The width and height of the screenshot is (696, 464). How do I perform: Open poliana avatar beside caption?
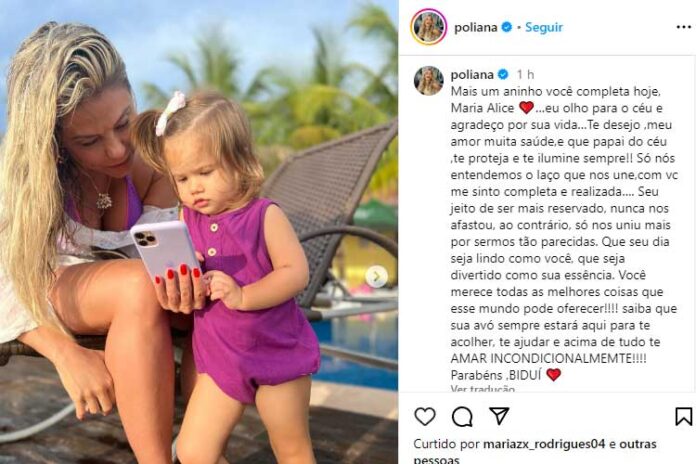tap(428, 81)
